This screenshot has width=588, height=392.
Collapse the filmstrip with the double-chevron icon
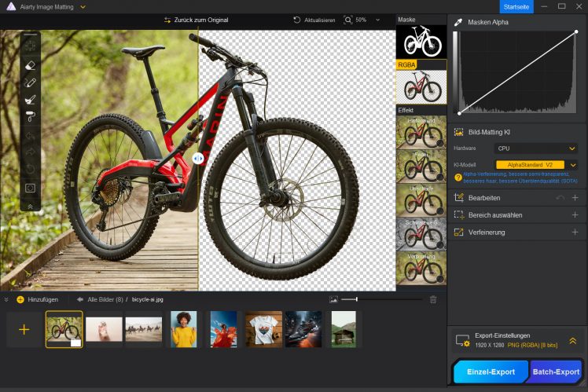click(6, 299)
